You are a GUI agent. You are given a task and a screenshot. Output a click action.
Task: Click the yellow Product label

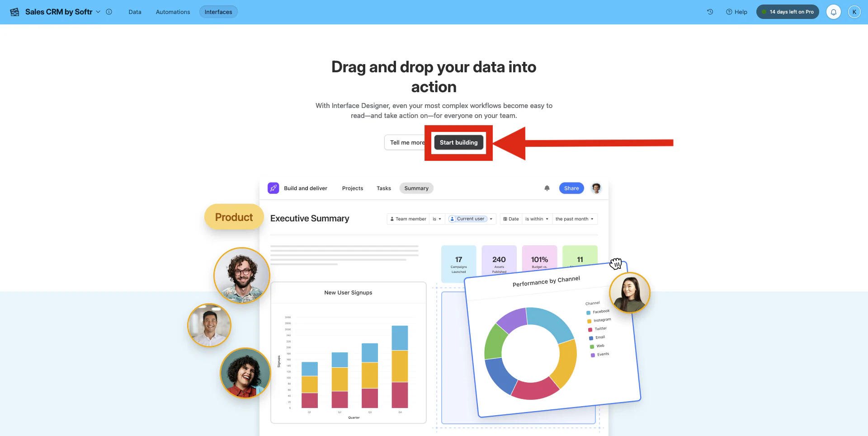coord(234,217)
